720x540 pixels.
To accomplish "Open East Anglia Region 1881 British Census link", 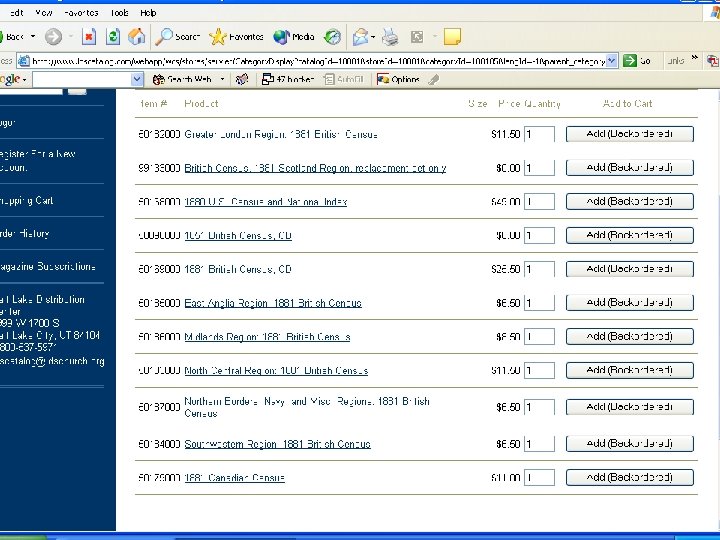I will coord(273,303).
